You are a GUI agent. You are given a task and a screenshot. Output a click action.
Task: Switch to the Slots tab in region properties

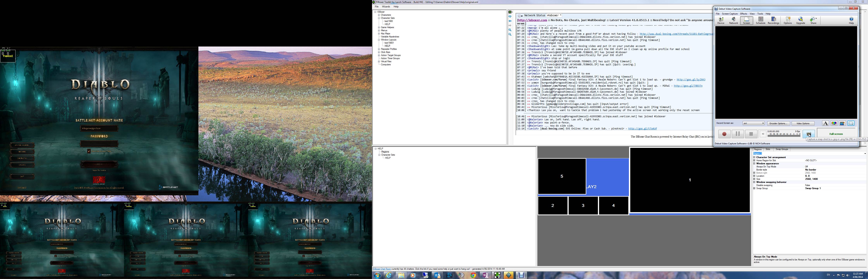click(x=768, y=149)
